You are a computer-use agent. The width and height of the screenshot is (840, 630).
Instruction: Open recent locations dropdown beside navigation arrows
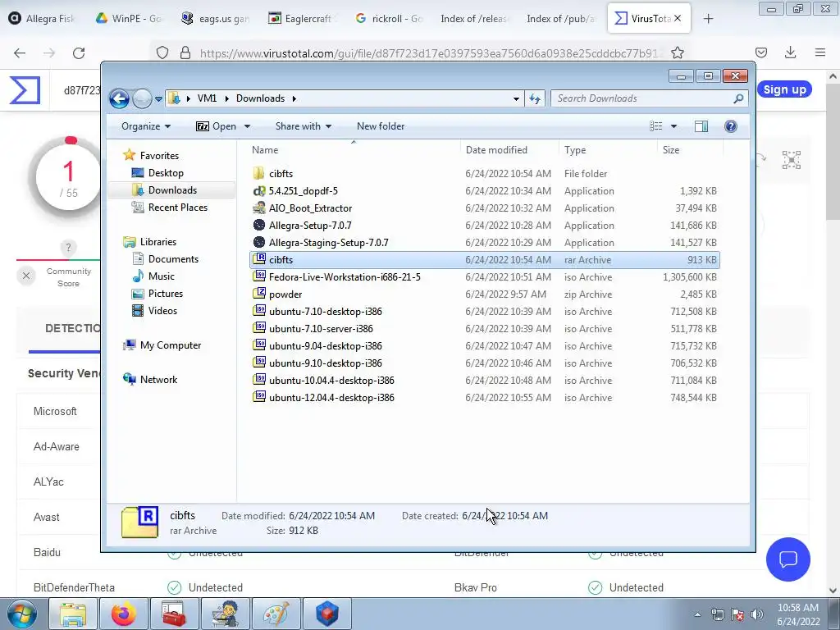[158, 99]
